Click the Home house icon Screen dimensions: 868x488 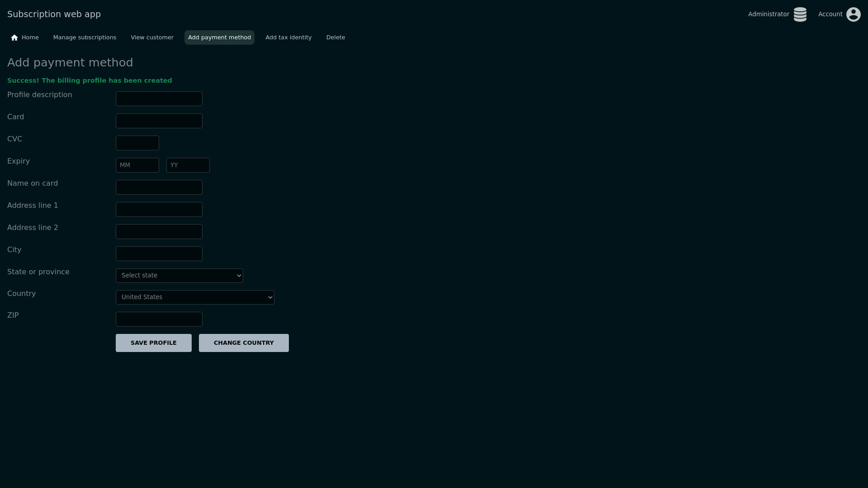coord(14,38)
